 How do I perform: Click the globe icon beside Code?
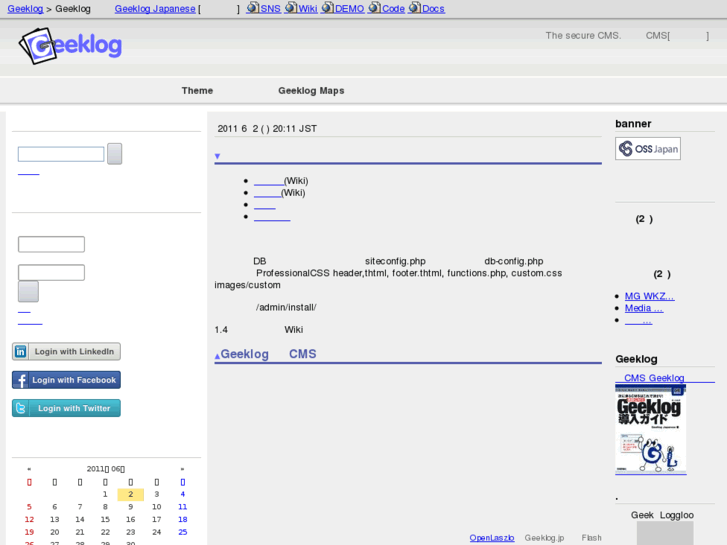374,8
